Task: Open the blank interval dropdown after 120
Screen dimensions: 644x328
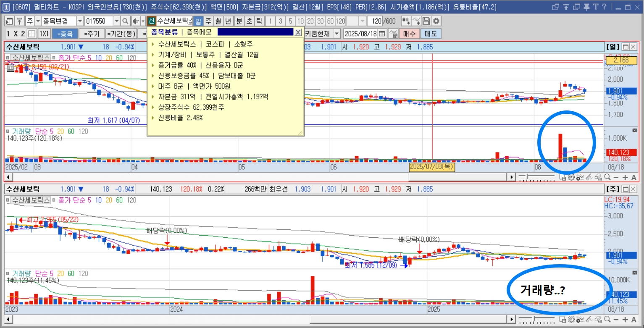Action: click(362, 21)
